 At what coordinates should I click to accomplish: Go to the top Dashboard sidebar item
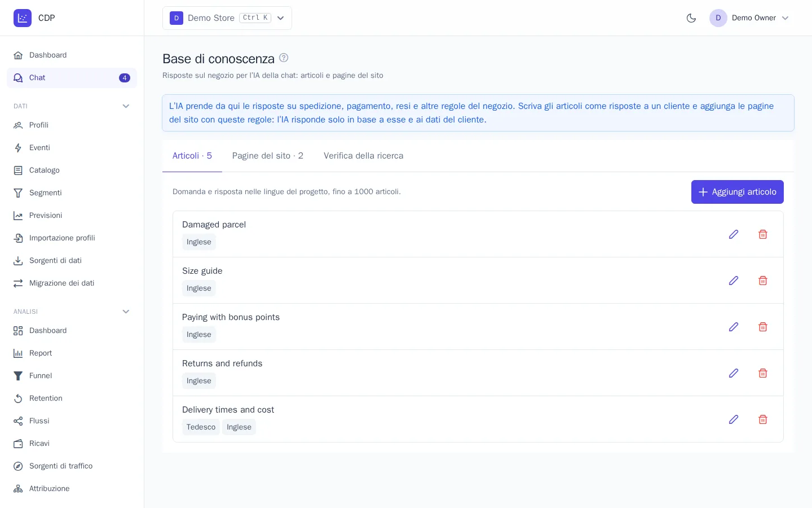point(72,55)
